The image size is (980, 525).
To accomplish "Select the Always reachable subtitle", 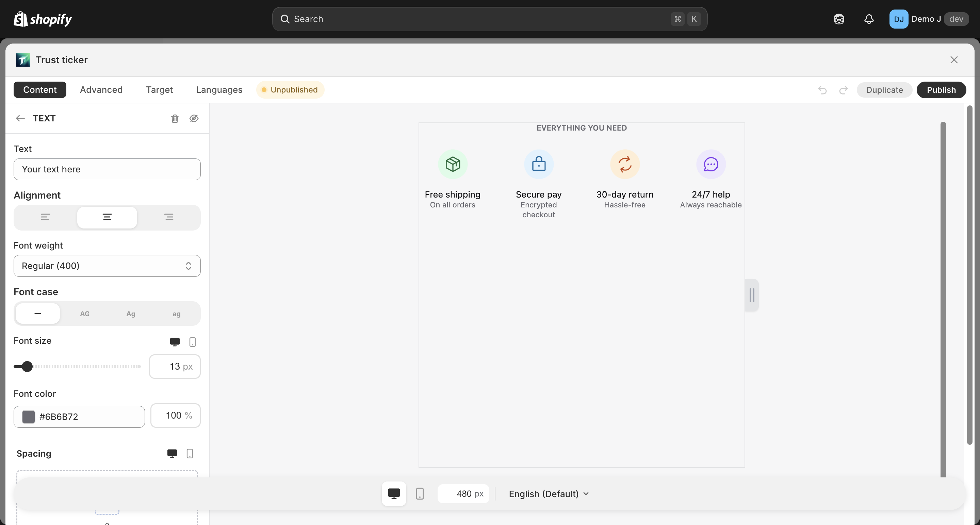I will point(710,205).
